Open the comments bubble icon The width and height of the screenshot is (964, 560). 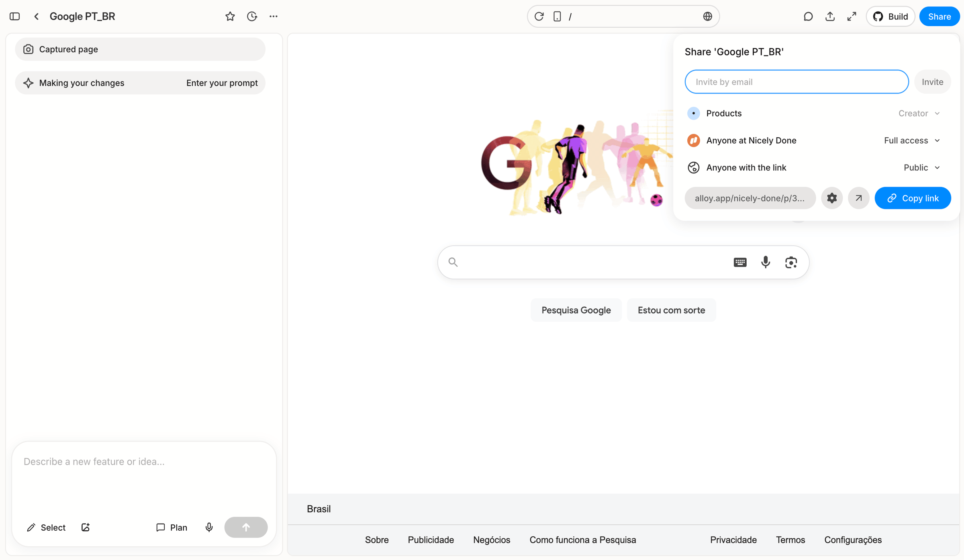[808, 16]
